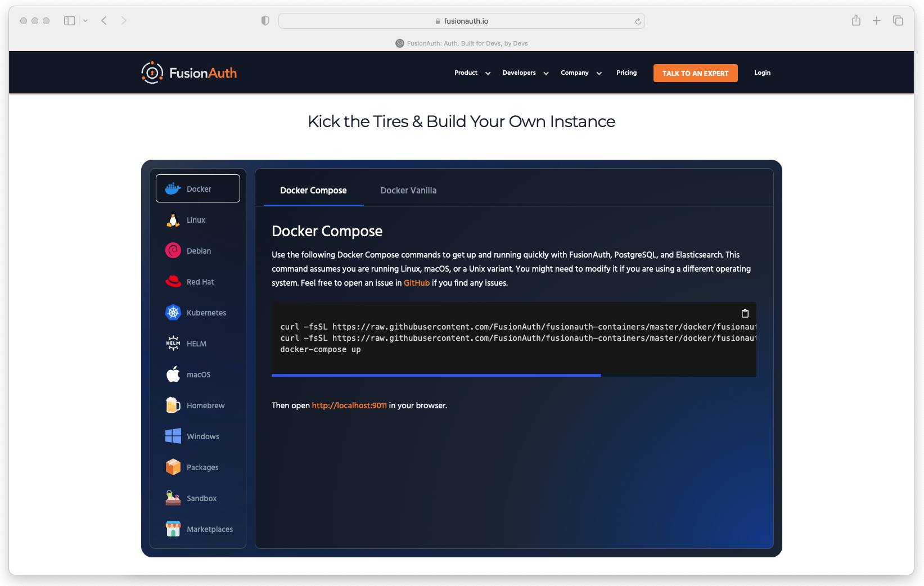Open the Packages box icon

coord(173,467)
